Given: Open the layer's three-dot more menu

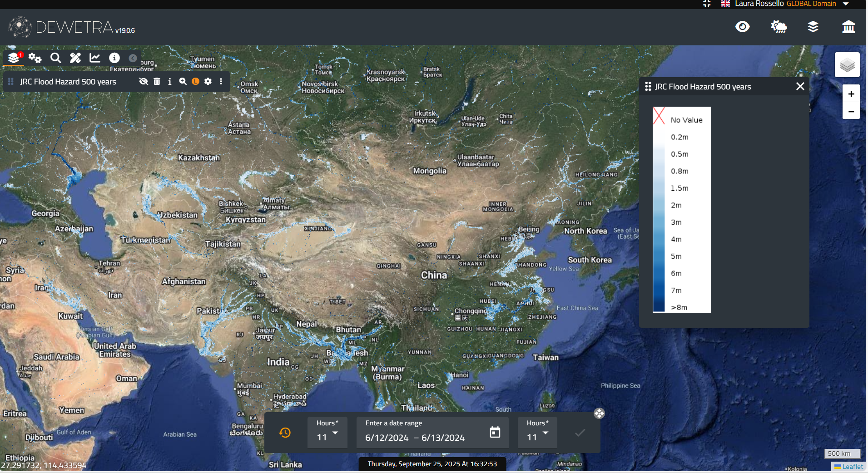Looking at the screenshot, I should point(221,81).
